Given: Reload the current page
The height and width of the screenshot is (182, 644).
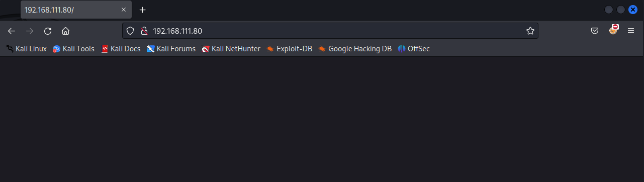Looking at the screenshot, I should coord(48,31).
